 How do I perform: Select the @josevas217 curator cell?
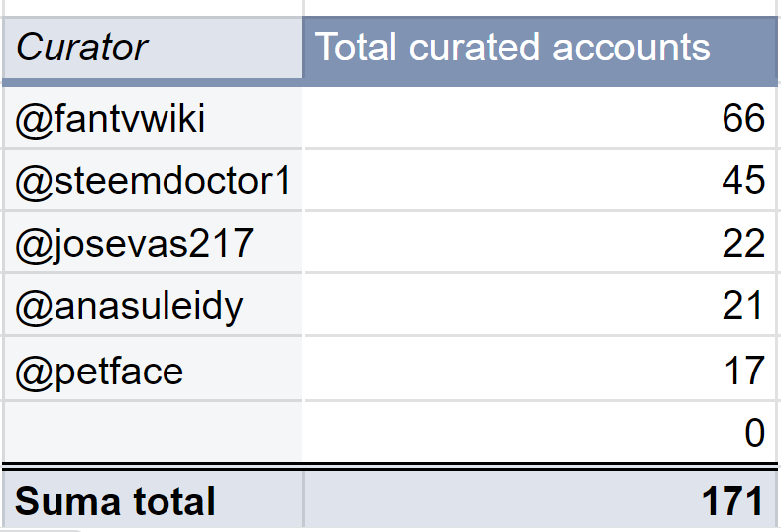[x=152, y=243]
